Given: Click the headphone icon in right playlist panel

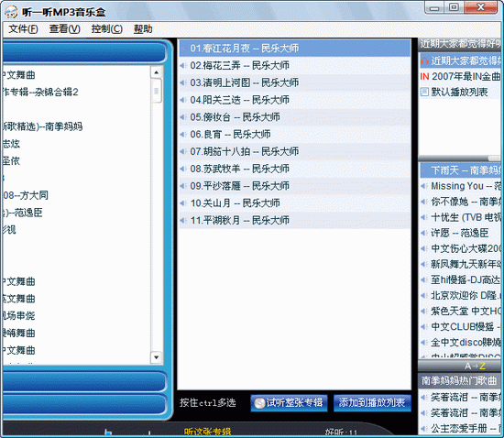Looking at the screenshot, I should [424, 60].
